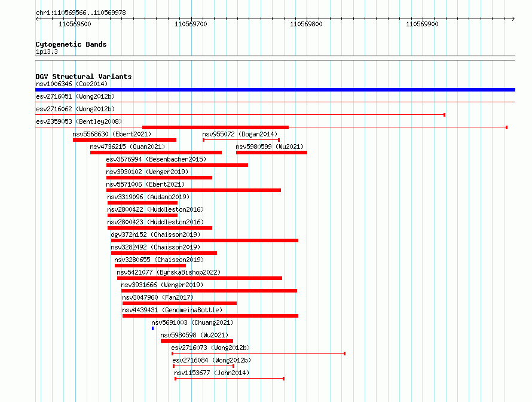
Task: Open the nsv955072 (Dogan2014) variant label
Action: 240,134
